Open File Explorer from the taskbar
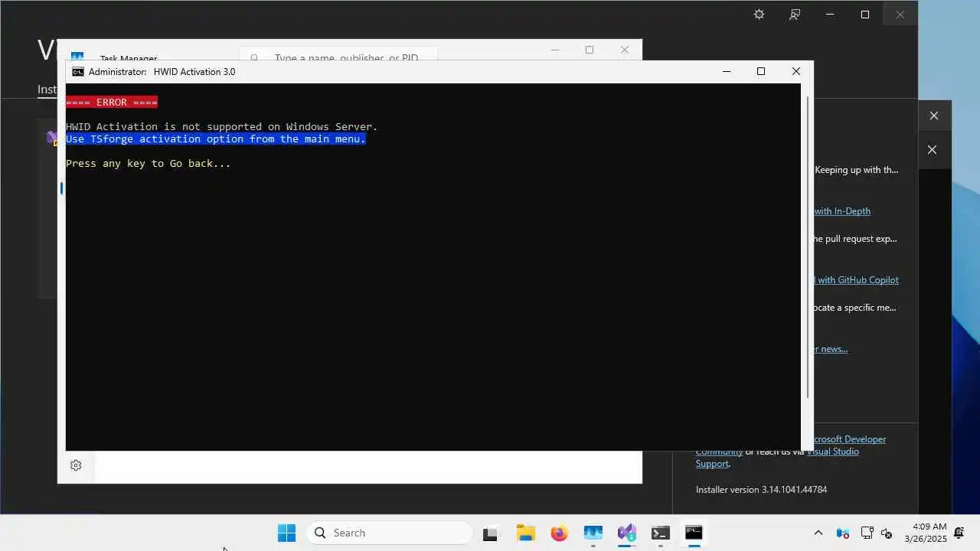980x551 pixels. [525, 533]
